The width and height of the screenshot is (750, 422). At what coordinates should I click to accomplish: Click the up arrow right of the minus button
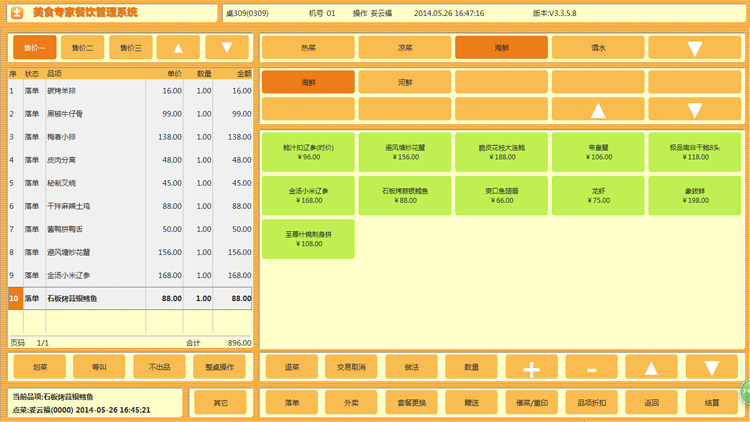tap(651, 367)
